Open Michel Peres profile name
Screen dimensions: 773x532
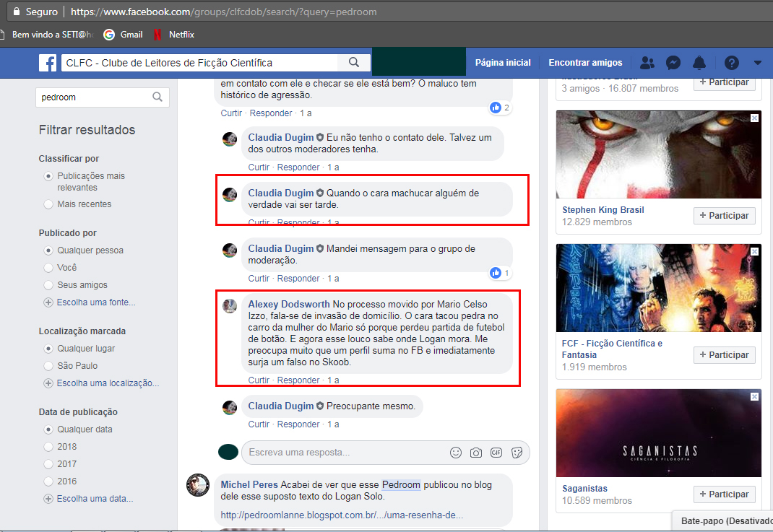pos(249,484)
